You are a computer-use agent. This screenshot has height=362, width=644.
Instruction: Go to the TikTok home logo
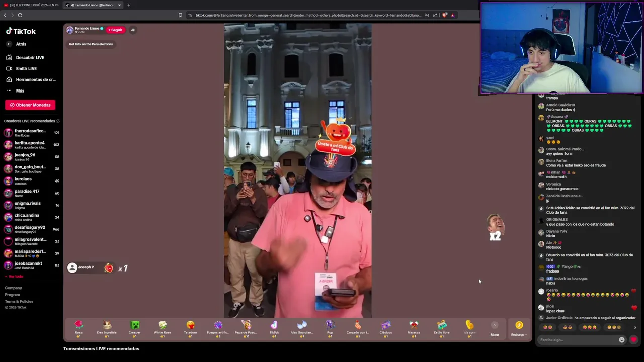point(21,31)
